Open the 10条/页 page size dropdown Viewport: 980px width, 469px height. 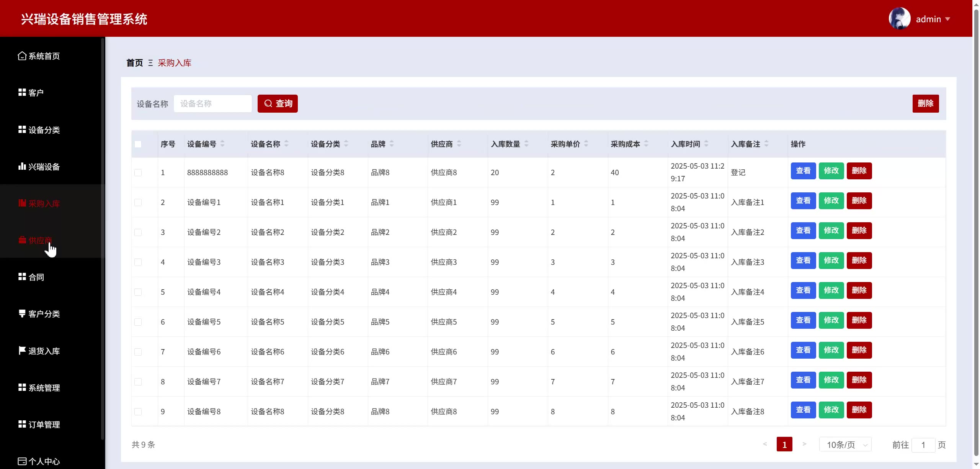pyautogui.click(x=845, y=444)
